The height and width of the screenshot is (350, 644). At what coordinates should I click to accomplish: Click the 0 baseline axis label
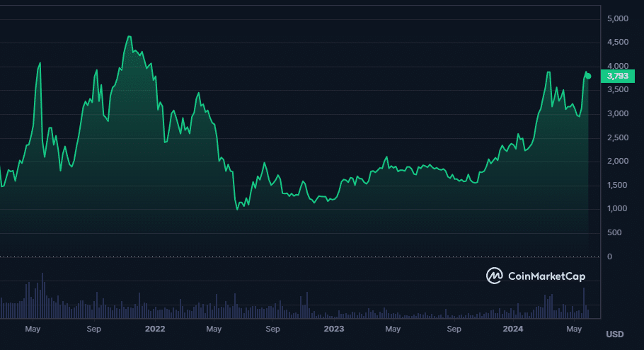(x=610, y=256)
